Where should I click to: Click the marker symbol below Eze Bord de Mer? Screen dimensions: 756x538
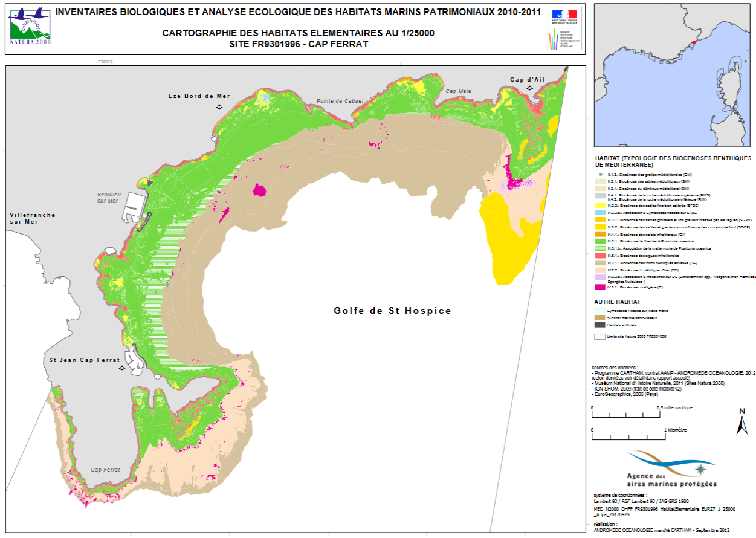219,107
